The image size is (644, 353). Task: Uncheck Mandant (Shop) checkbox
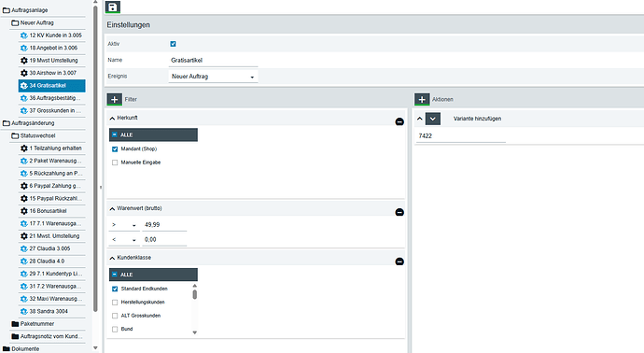[115, 148]
